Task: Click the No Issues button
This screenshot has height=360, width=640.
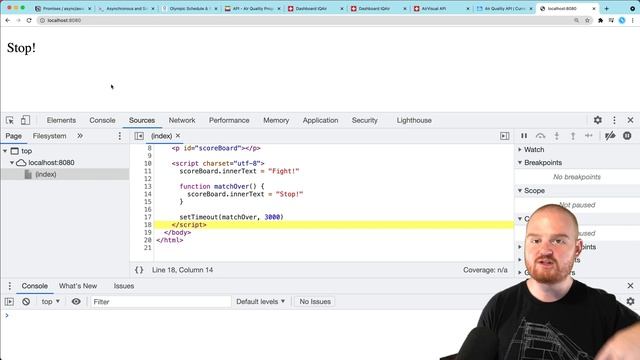Action: tap(315, 302)
